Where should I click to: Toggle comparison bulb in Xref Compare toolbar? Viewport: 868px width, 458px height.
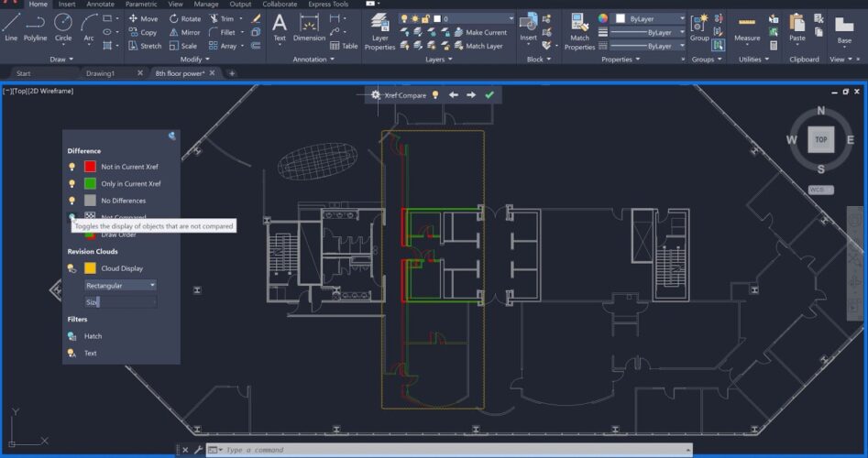pyautogui.click(x=435, y=95)
